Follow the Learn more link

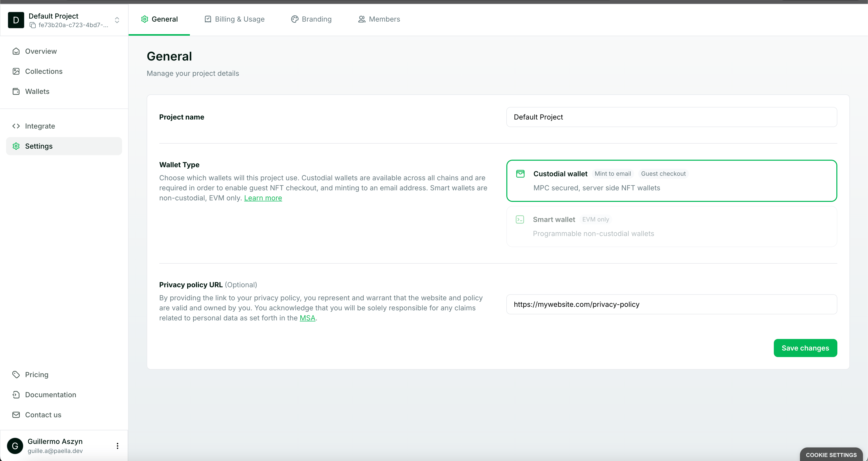[x=263, y=198]
